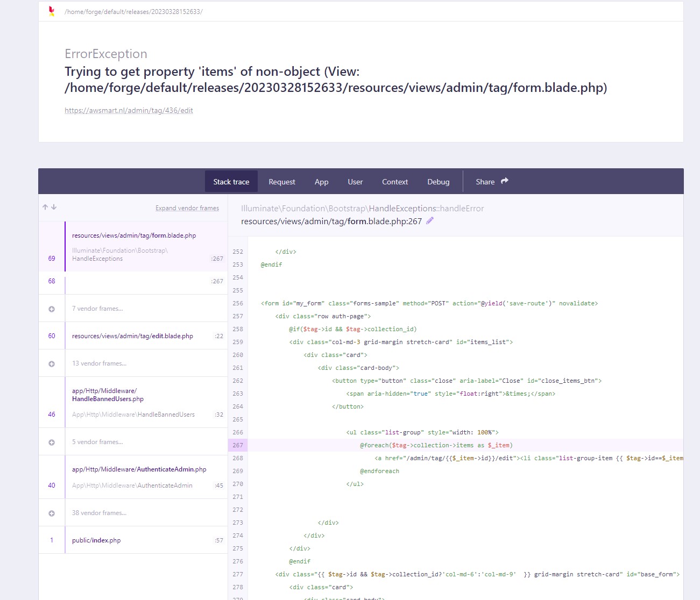Click highlighted code line 267
Screen dimensions: 700x600
(436, 445)
